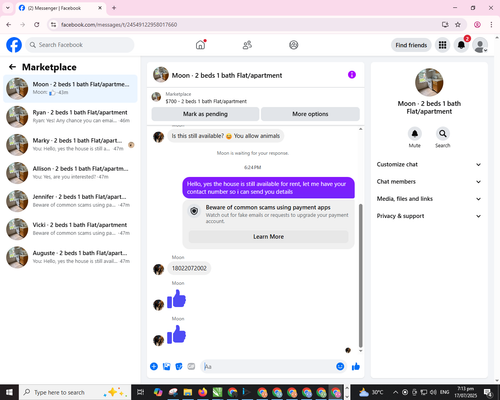
Task: Open Friends icon in top bar
Action: pyautogui.click(x=247, y=45)
